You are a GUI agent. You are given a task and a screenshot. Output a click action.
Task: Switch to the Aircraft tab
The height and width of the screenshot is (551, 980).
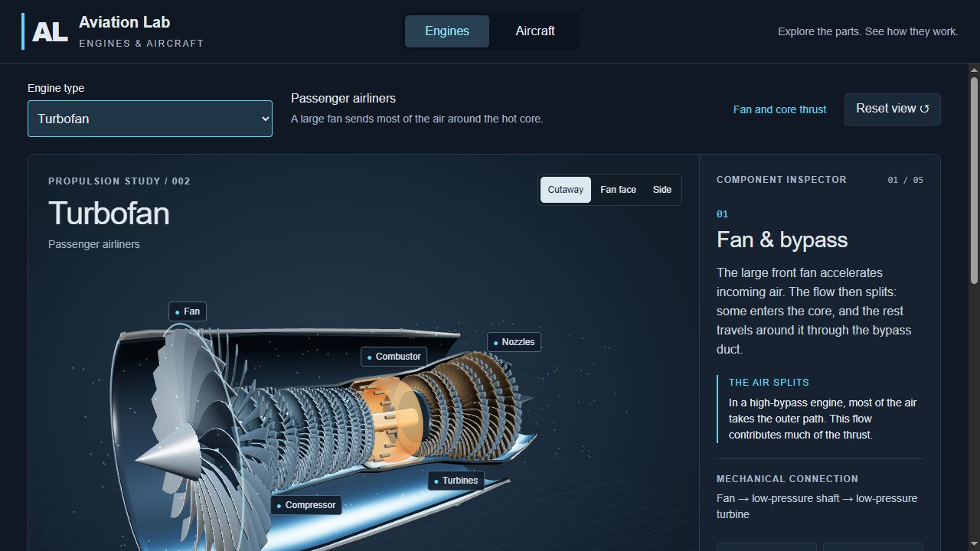535,31
